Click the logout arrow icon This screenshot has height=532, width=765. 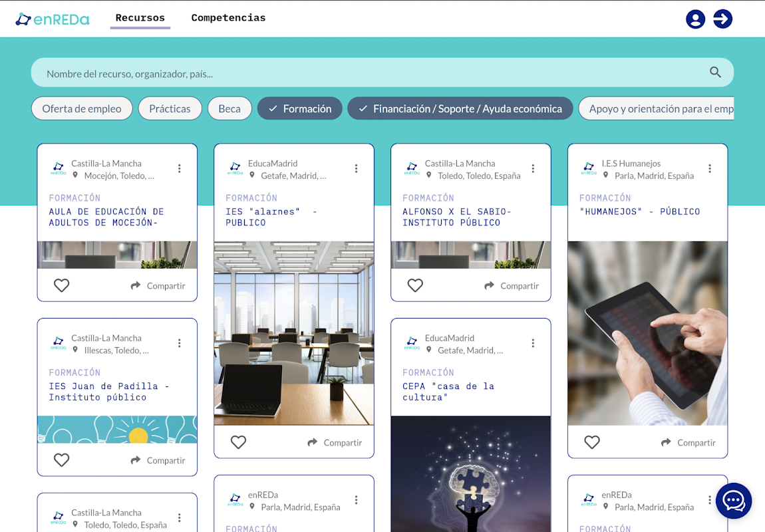pyautogui.click(x=722, y=19)
